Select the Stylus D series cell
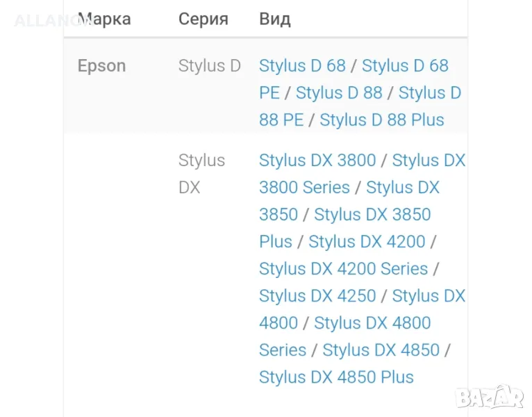The width and height of the screenshot is (532, 417). click(x=209, y=66)
